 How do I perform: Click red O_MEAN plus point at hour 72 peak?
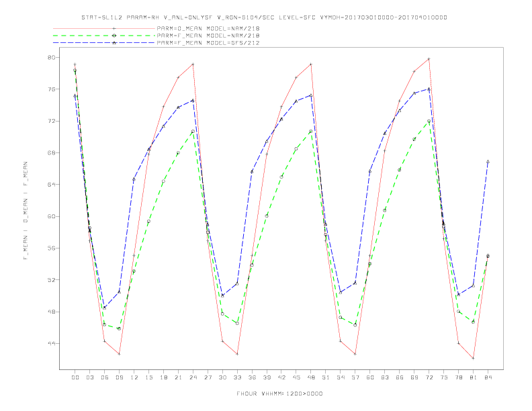point(429,59)
